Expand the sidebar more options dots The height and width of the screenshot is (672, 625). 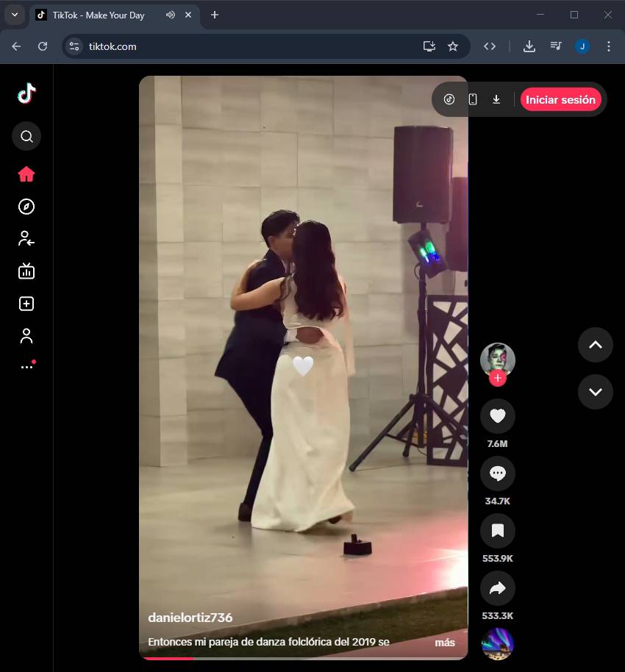tap(26, 366)
